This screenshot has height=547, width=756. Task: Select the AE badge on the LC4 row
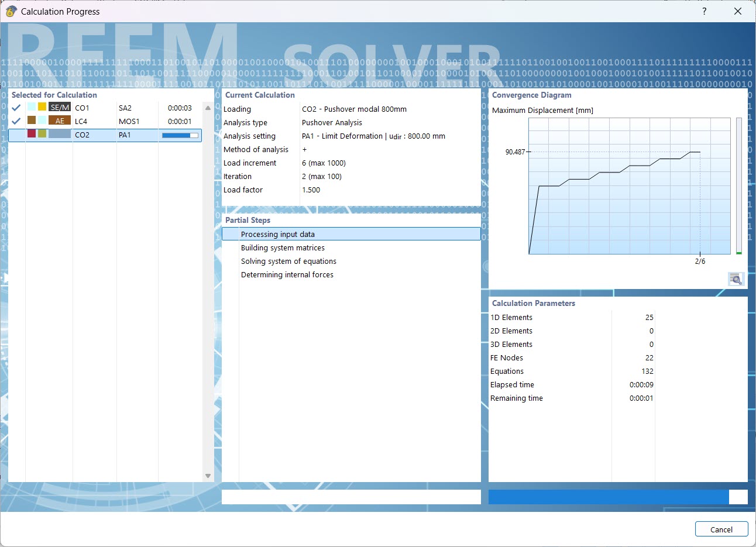59,120
